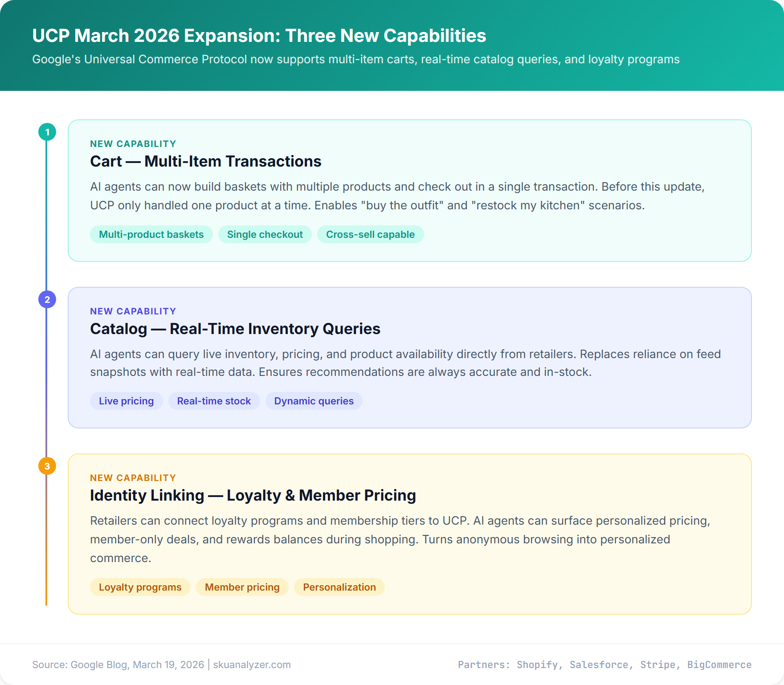Image resolution: width=784 pixels, height=685 pixels.
Task: Click the Dynamic queries tag
Action: point(314,401)
